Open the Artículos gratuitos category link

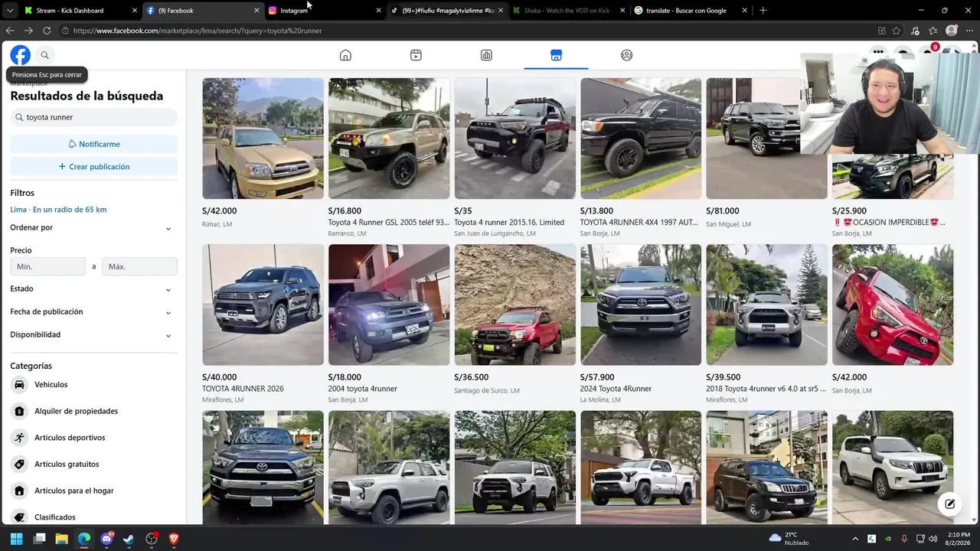(67, 464)
